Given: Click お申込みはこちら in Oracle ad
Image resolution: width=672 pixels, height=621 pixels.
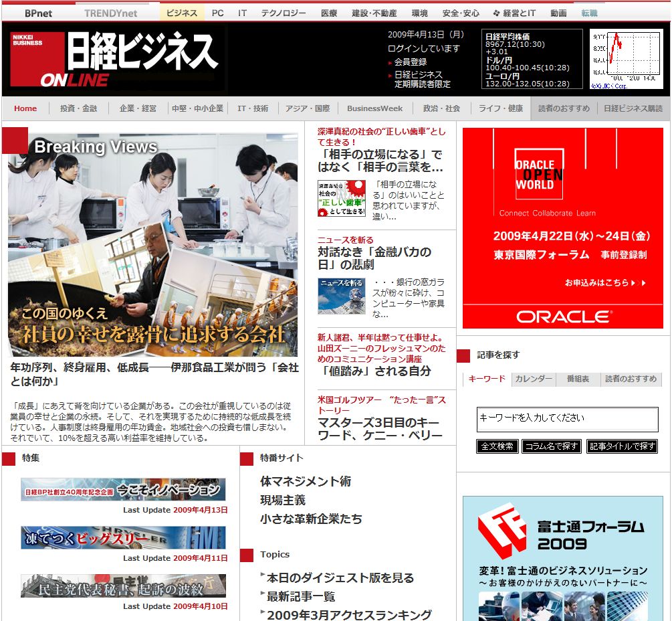Looking at the screenshot, I should (x=605, y=282).
